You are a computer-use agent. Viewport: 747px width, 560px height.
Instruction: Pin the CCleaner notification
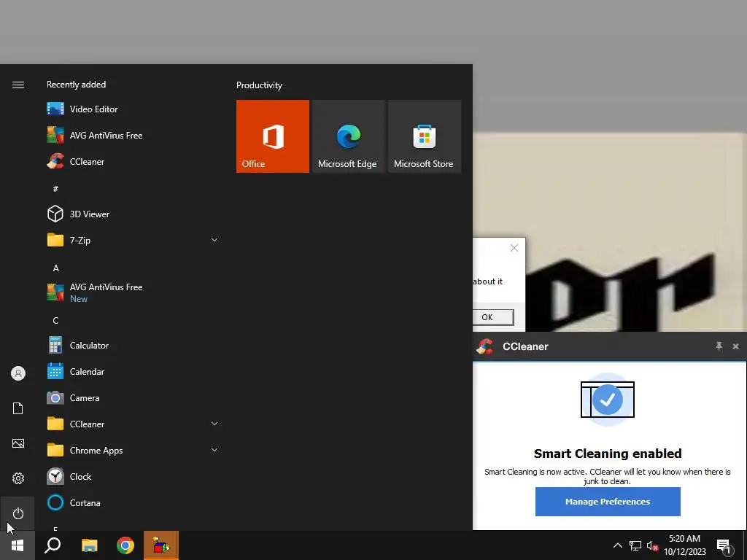point(719,346)
